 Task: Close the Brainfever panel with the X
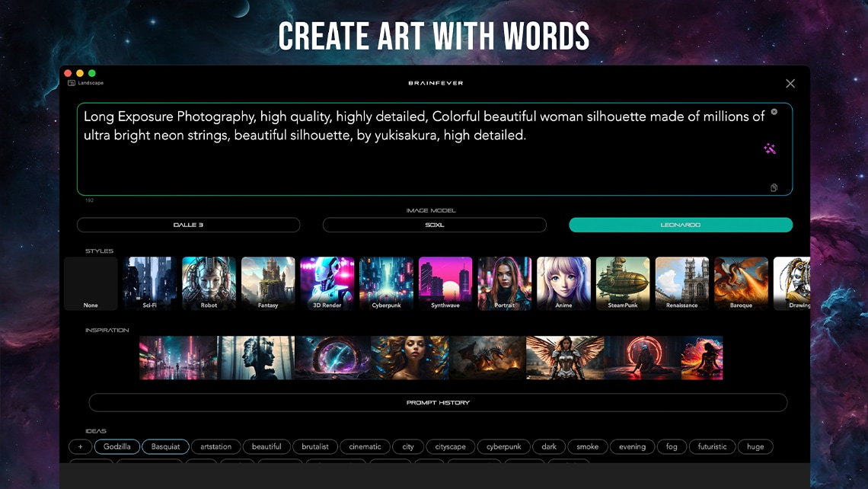point(790,84)
